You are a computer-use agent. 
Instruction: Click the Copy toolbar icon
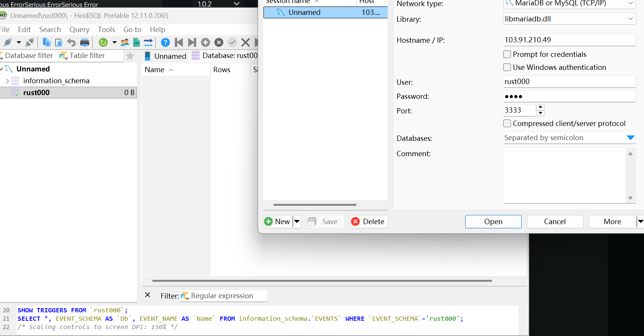(47, 42)
